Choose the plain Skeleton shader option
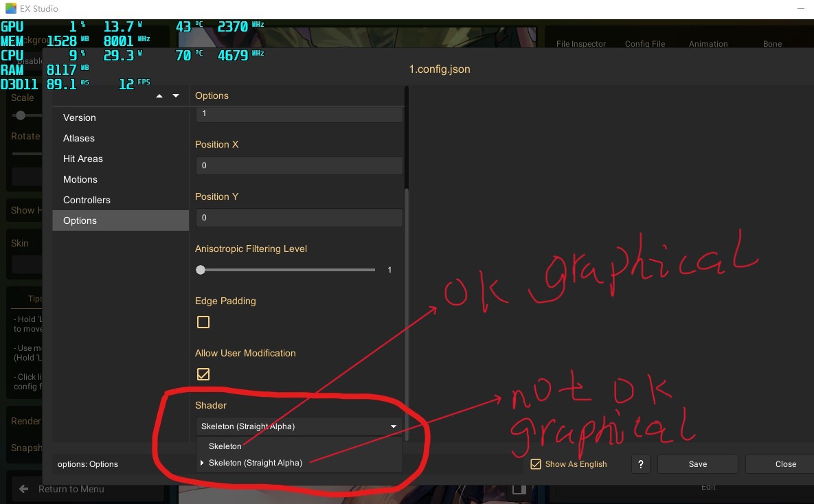The image size is (814, 504). coord(299,446)
